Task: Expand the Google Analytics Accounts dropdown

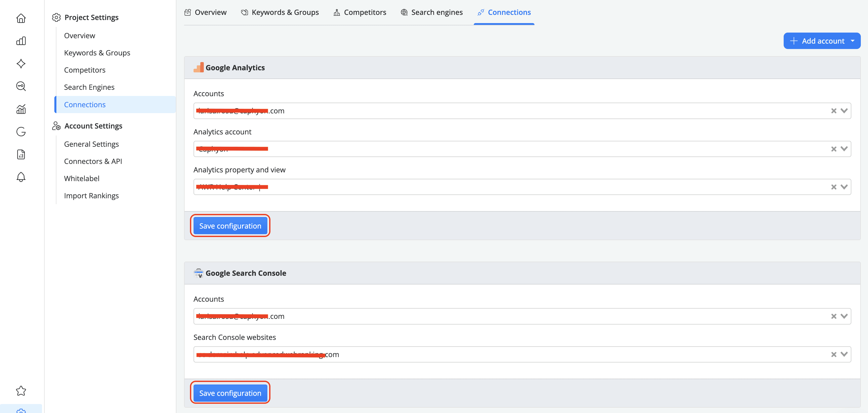Action: tap(844, 111)
